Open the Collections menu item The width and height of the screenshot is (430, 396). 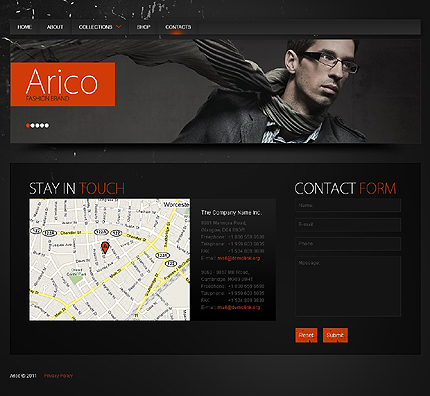click(x=95, y=27)
